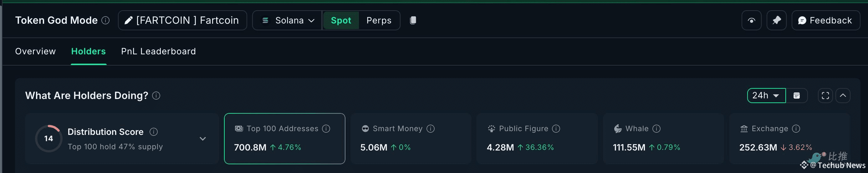The height and width of the screenshot is (173, 868).
Task: Switch to Spot trading mode
Action: pyautogui.click(x=341, y=21)
